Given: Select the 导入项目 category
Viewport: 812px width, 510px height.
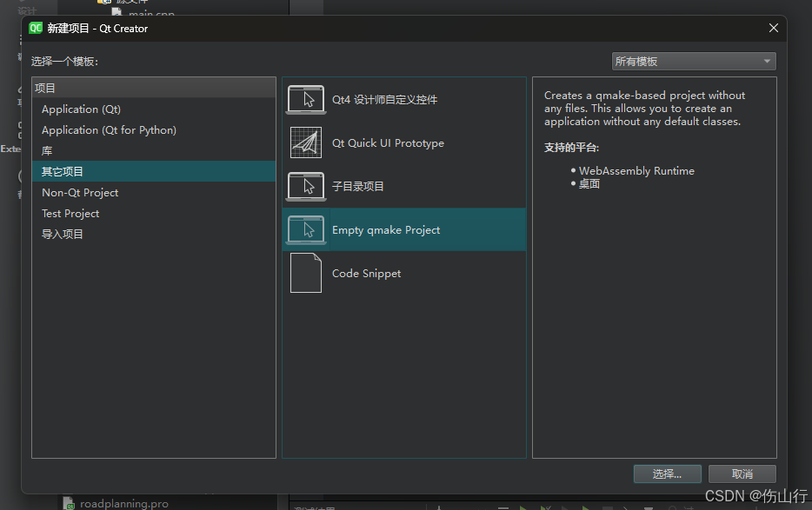Looking at the screenshot, I should (x=154, y=234).
